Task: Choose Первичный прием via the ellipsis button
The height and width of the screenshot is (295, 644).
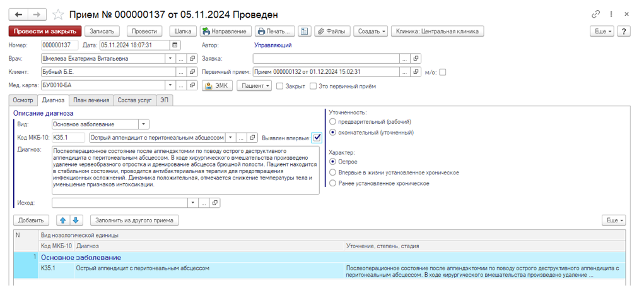Action: (405, 72)
